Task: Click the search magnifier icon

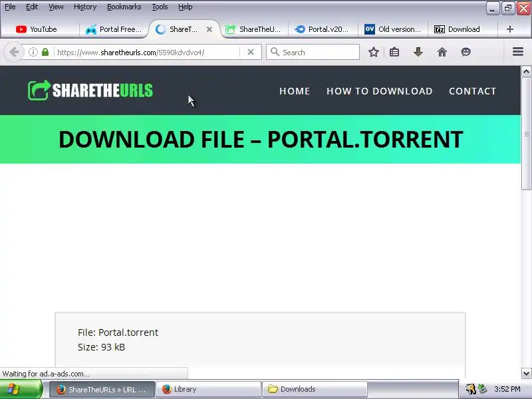Action: click(x=275, y=53)
